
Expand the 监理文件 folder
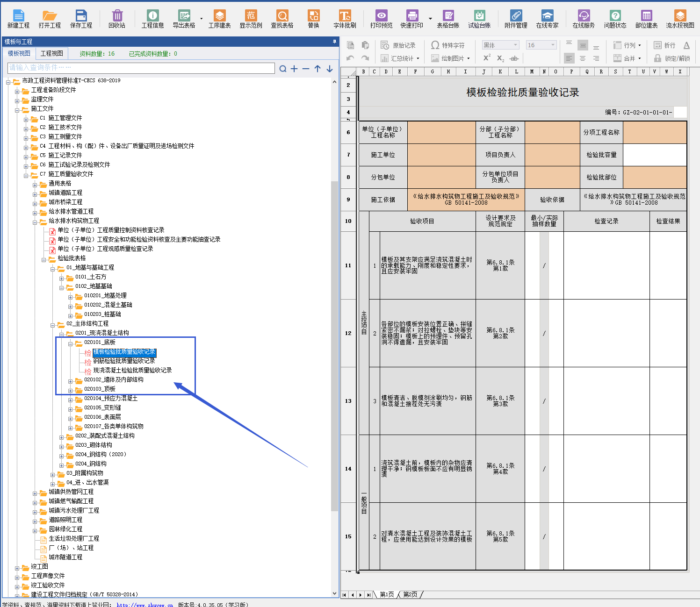coord(17,100)
